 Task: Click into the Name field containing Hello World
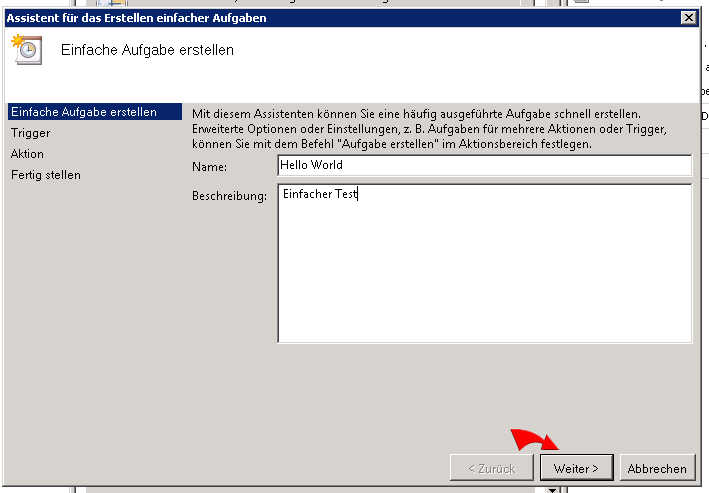(x=484, y=165)
